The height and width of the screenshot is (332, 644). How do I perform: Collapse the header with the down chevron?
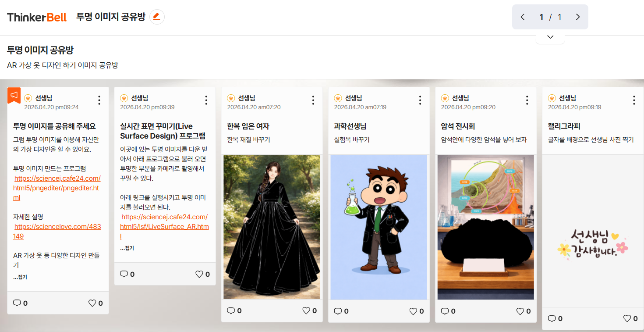click(x=550, y=37)
